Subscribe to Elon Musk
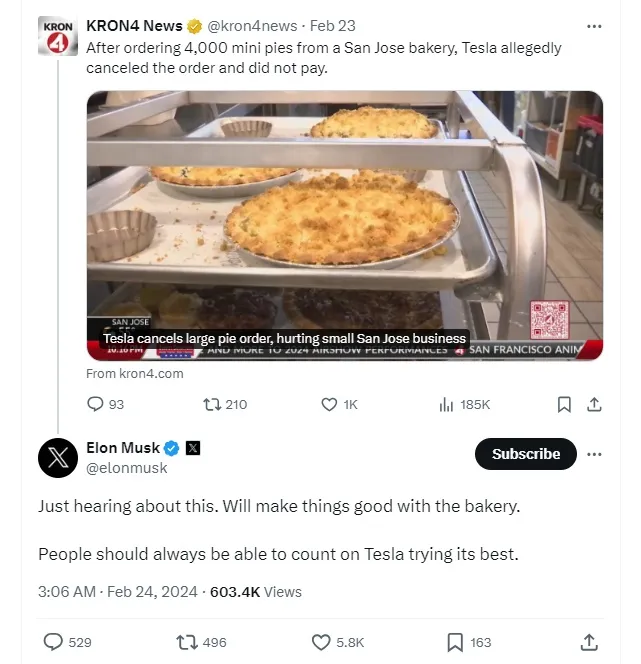 click(525, 454)
